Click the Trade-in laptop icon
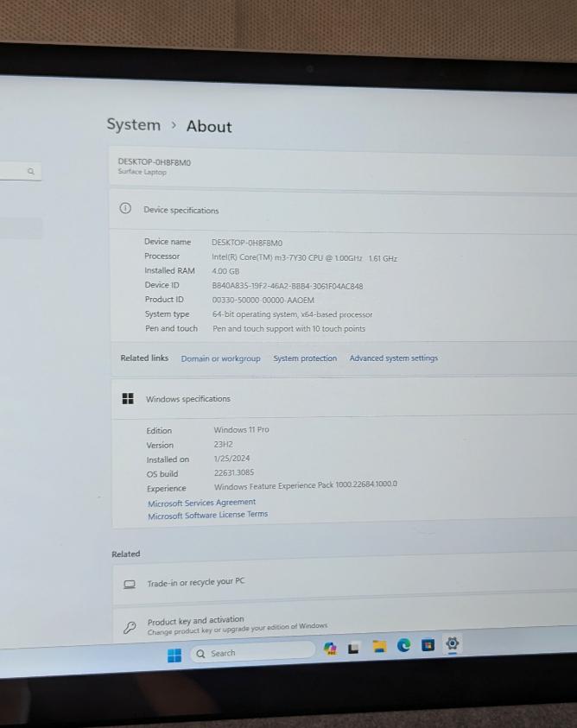Image resolution: width=577 pixels, height=728 pixels. (x=130, y=584)
